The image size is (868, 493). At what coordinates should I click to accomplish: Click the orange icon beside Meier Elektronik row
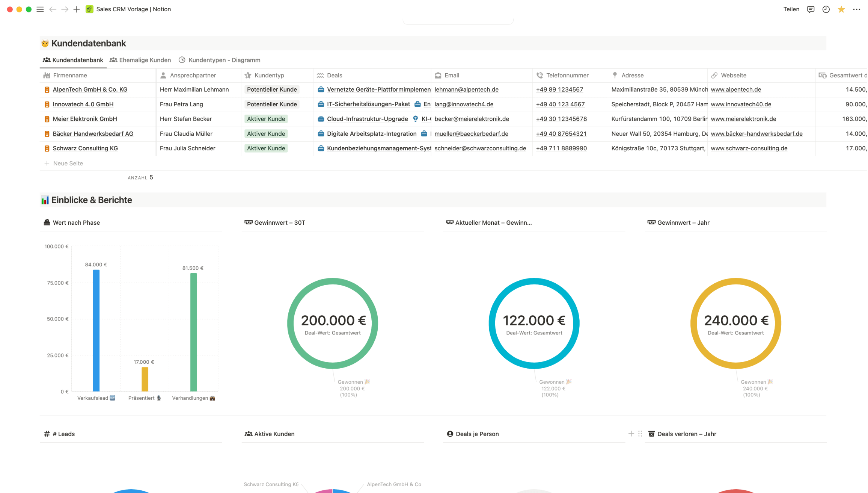click(47, 119)
